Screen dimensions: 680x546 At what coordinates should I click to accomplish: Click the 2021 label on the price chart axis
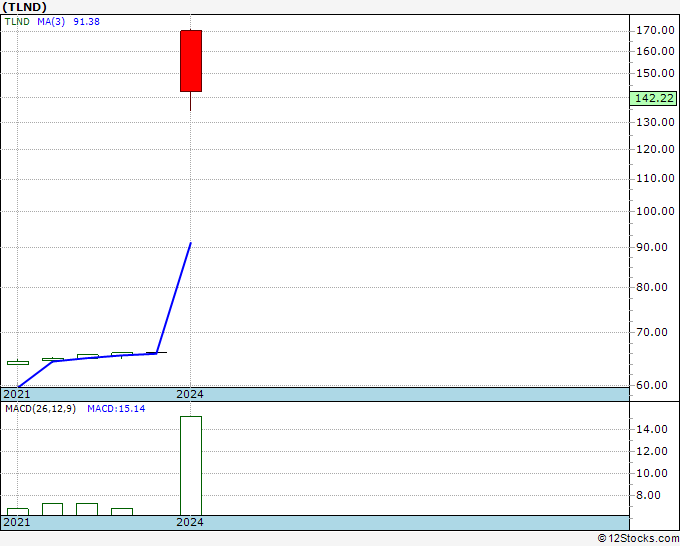coord(17,394)
